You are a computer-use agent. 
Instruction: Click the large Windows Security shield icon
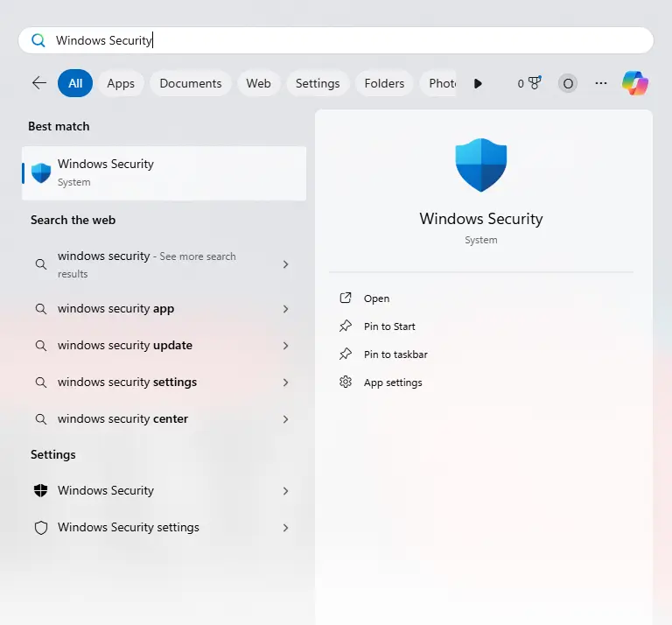pyautogui.click(x=481, y=165)
